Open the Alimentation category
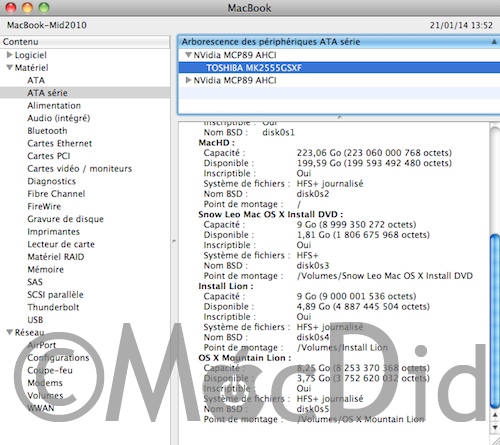500x445 pixels. point(54,105)
